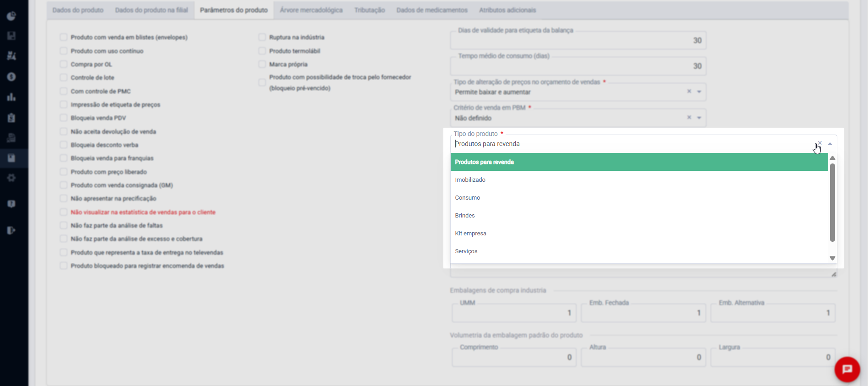868x386 pixels.
Task: Open the Árvore mercadológica tab
Action: tap(311, 10)
